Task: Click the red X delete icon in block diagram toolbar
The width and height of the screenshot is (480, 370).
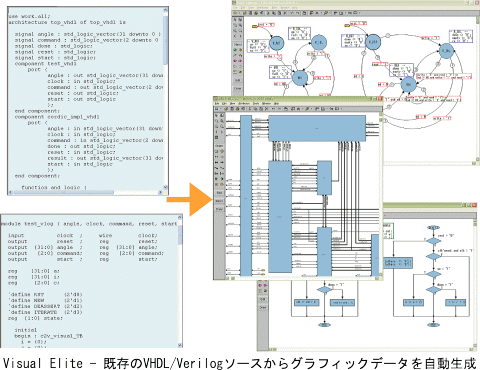Action: [266, 109]
